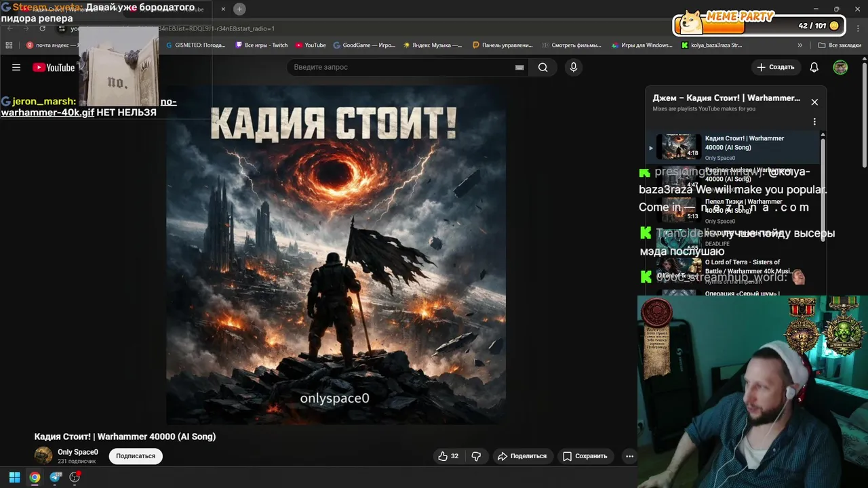Open the mix playlist three-dot options
Image resolution: width=868 pixels, height=488 pixels.
click(814, 121)
